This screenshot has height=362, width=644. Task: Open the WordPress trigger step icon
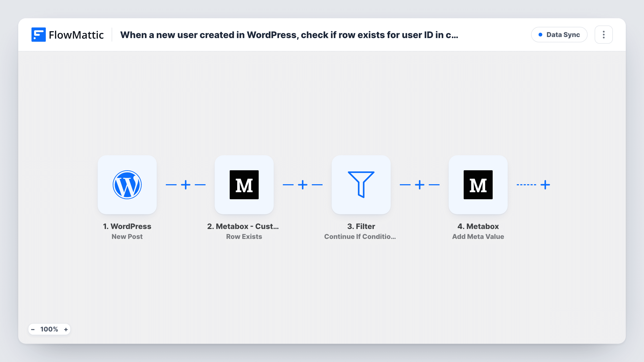tap(127, 185)
